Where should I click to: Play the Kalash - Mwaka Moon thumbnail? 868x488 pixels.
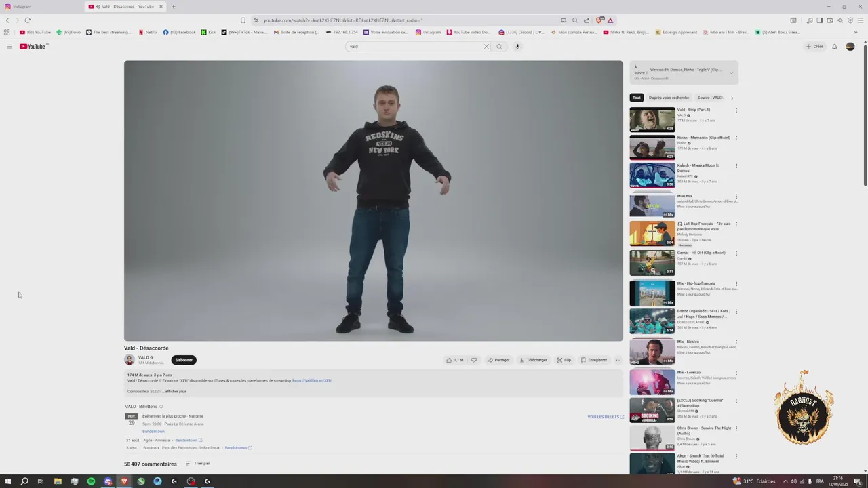652,175
